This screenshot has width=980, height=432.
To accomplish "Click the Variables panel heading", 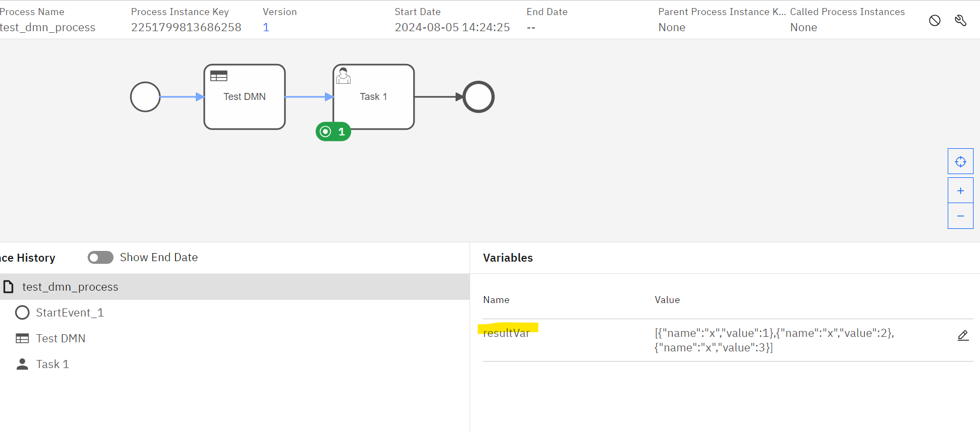I will [x=508, y=258].
